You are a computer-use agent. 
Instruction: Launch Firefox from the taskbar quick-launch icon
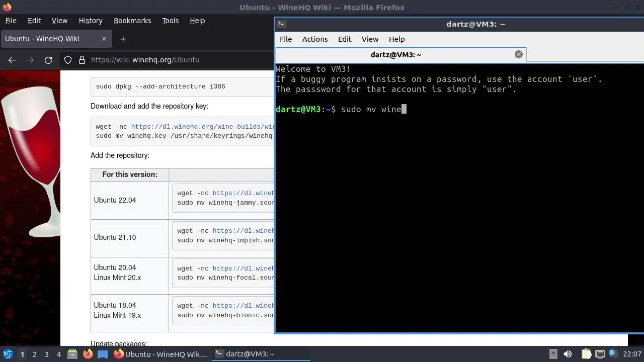pyautogui.click(x=88, y=354)
